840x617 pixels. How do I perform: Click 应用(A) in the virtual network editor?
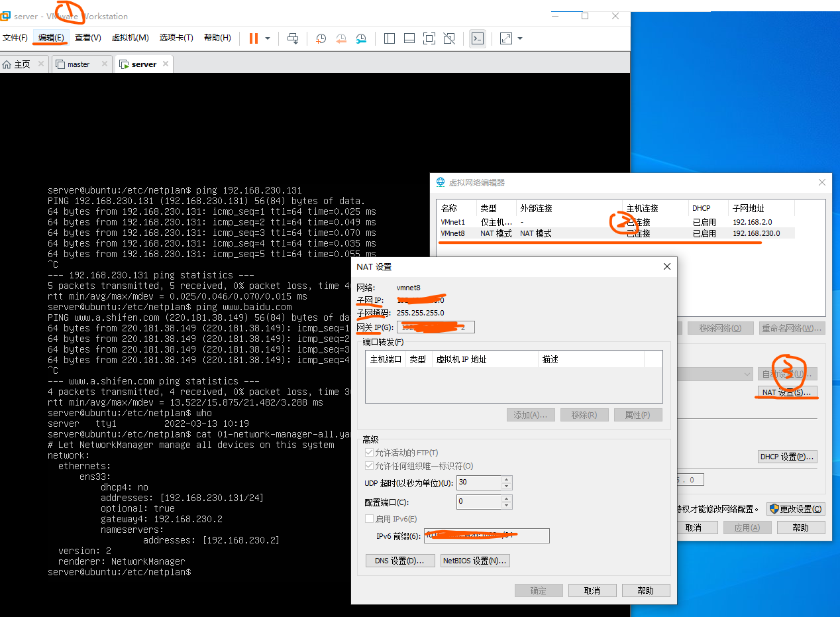tap(747, 528)
